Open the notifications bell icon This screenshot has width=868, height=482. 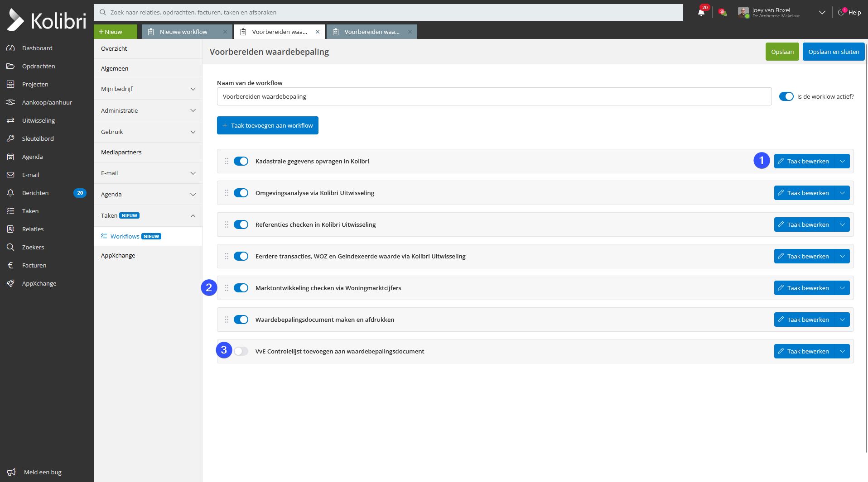click(701, 12)
